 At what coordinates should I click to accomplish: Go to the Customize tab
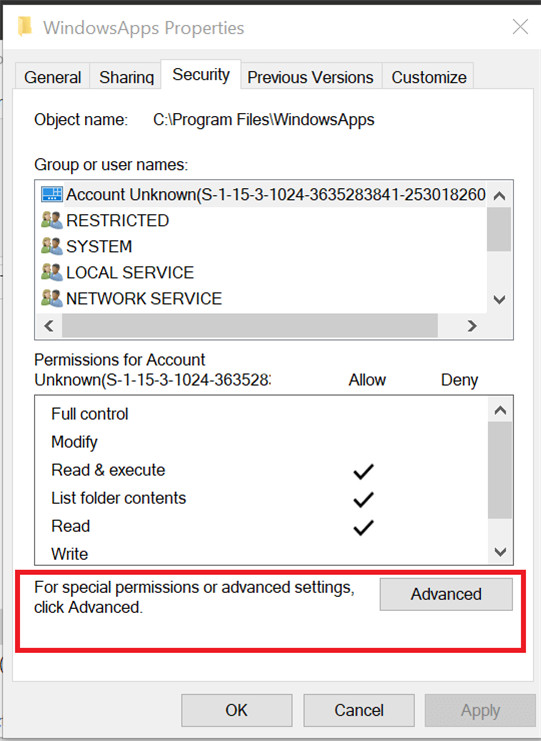pyautogui.click(x=429, y=77)
